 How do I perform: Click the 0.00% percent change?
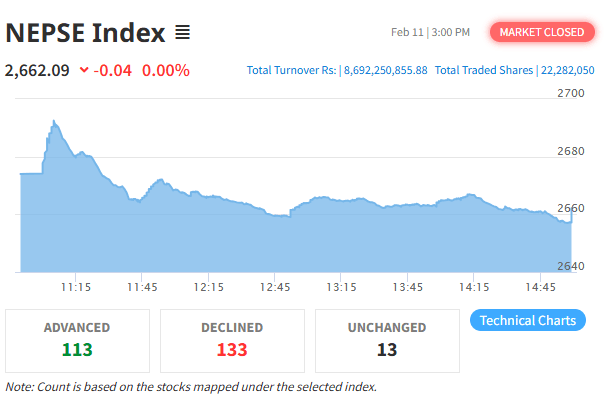coord(166,70)
